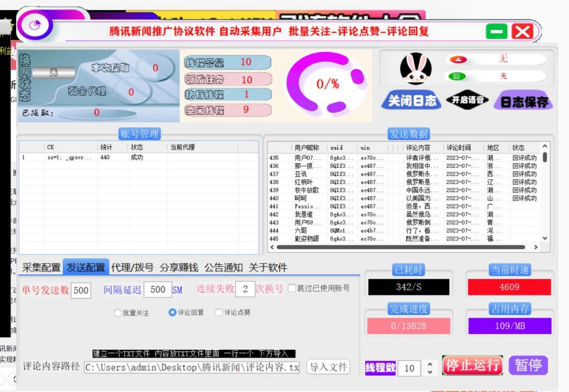Click the 日志保存 save log icon
The height and width of the screenshot is (392, 569).
pyautogui.click(x=523, y=102)
